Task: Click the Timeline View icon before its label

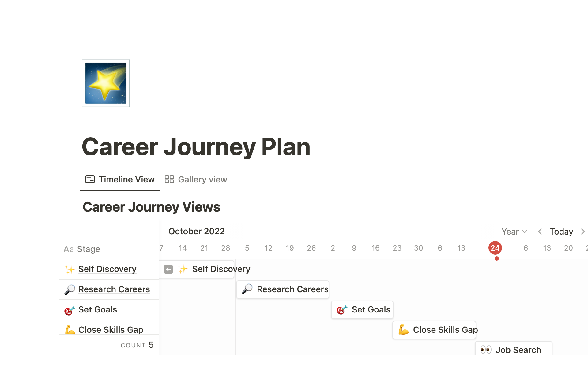Action: pos(90,179)
